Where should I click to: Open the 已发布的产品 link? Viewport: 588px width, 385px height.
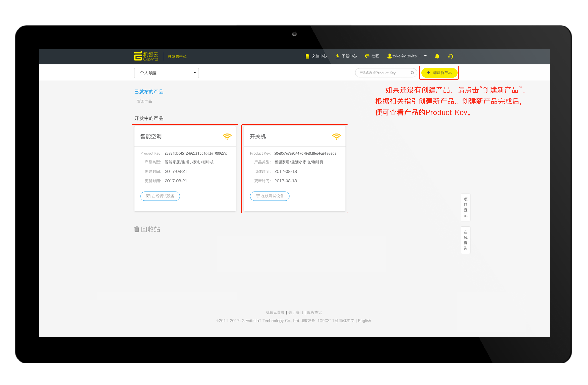[x=149, y=92]
